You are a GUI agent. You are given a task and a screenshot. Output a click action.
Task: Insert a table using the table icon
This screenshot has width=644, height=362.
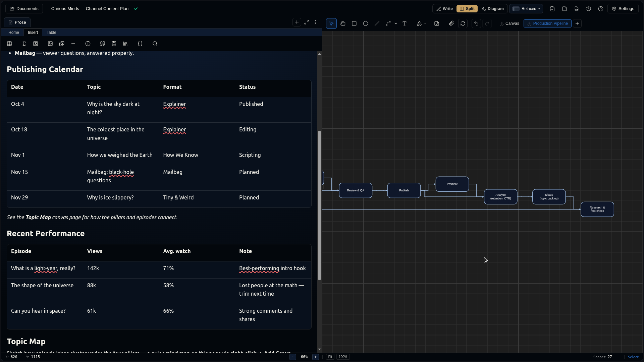(9, 44)
